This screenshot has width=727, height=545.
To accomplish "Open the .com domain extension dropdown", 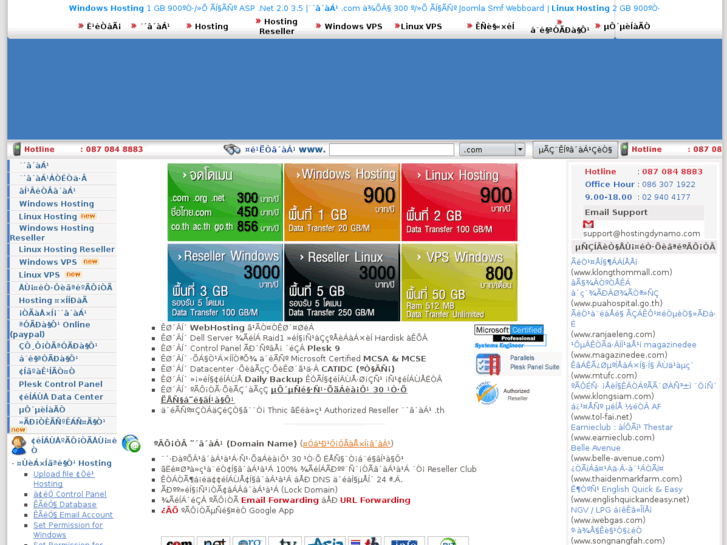I will pos(492,150).
